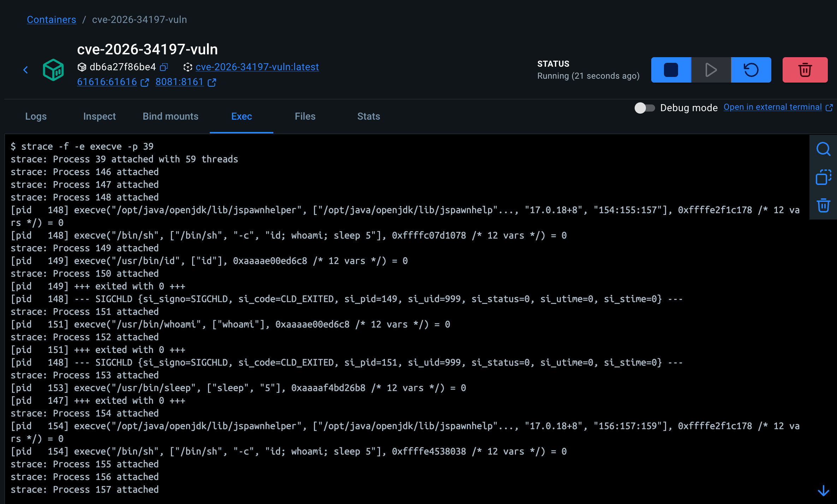
Task: Delete the container with red trash button
Action: click(x=805, y=70)
